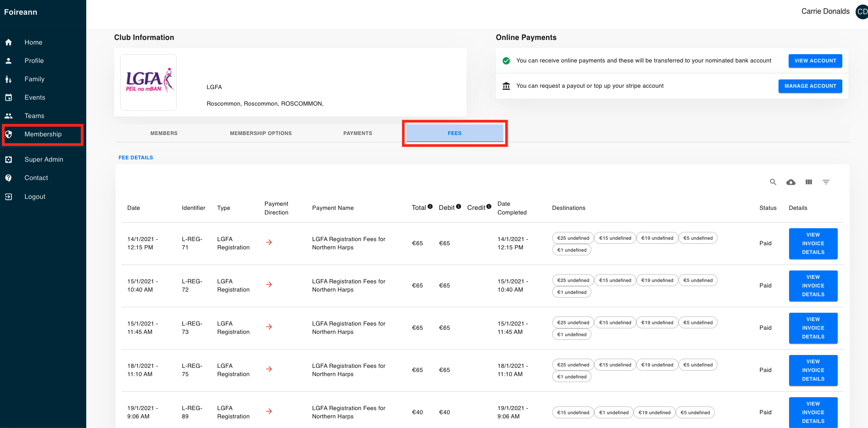Image resolution: width=868 pixels, height=428 pixels.
Task: Open Super Admin in sidebar
Action: coord(43,159)
